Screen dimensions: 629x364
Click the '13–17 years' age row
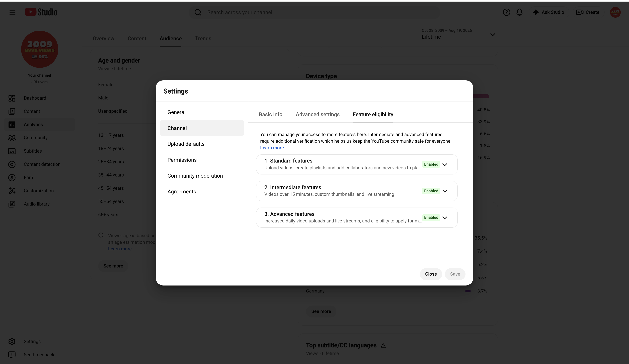point(111,135)
